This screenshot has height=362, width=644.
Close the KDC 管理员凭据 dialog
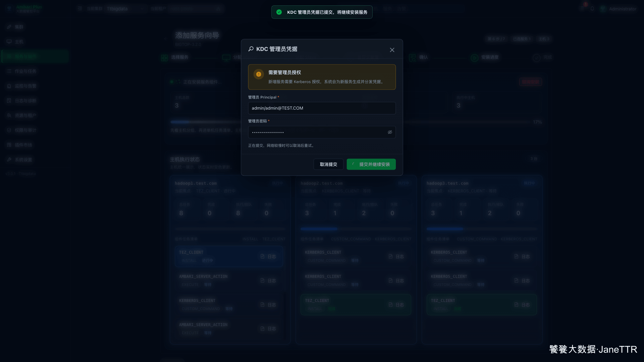click(392, 50)
